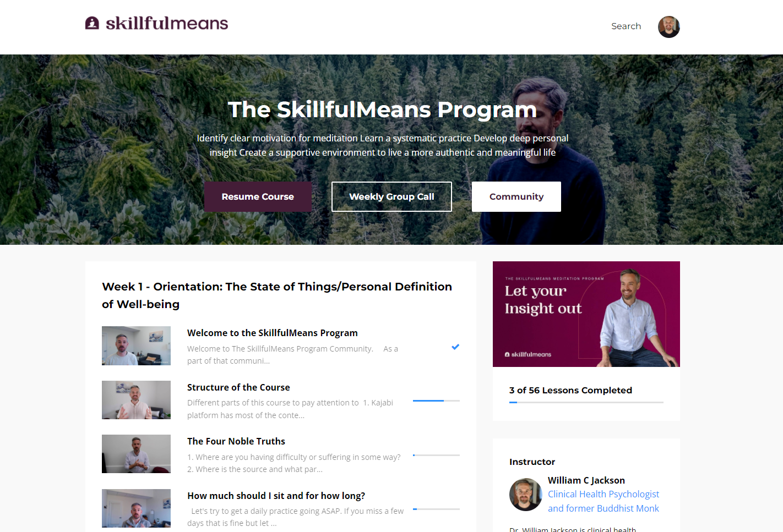The height and width of the screenshot is (532, 783).
Task: Open the user profile avatar menu
Action: [x=668, y=27]
